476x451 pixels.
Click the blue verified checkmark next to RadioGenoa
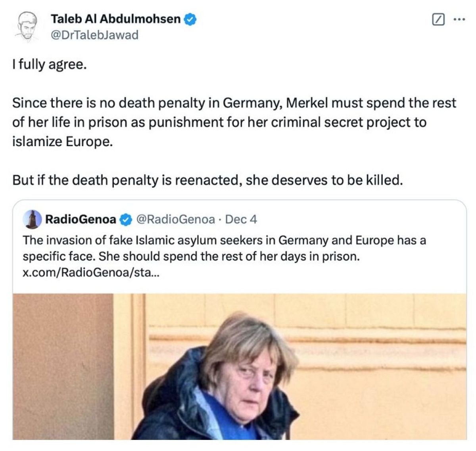125,218
